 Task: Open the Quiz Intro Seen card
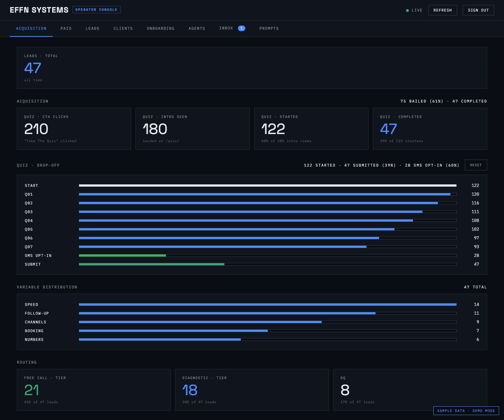[192, 129]
